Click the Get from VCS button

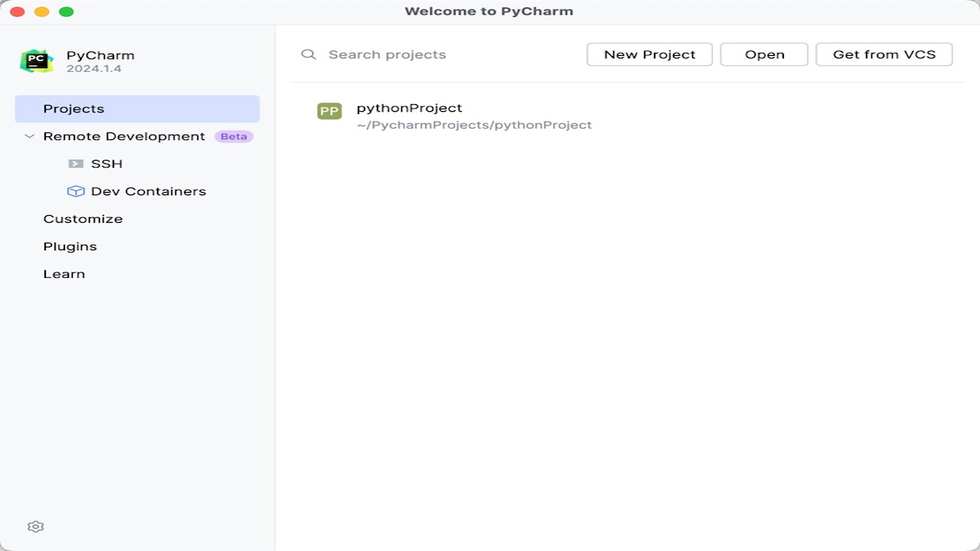pos(884,54)
